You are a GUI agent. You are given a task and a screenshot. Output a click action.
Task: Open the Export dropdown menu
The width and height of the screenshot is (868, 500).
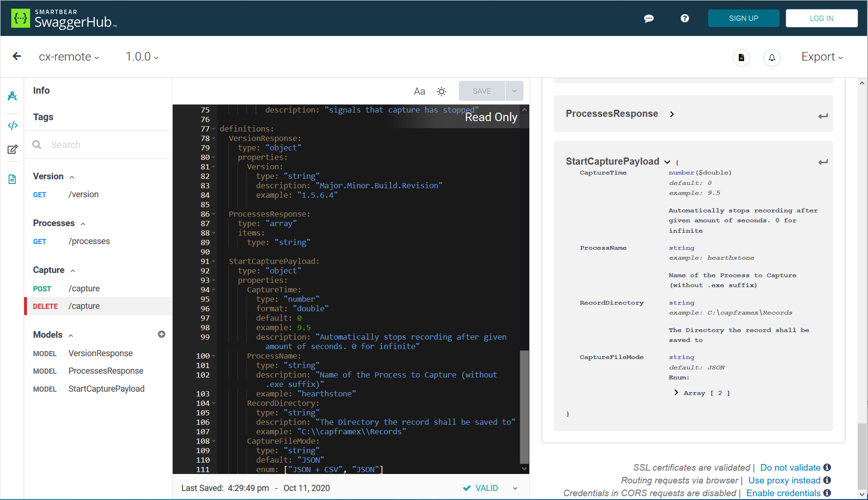[x=822, y=57]
